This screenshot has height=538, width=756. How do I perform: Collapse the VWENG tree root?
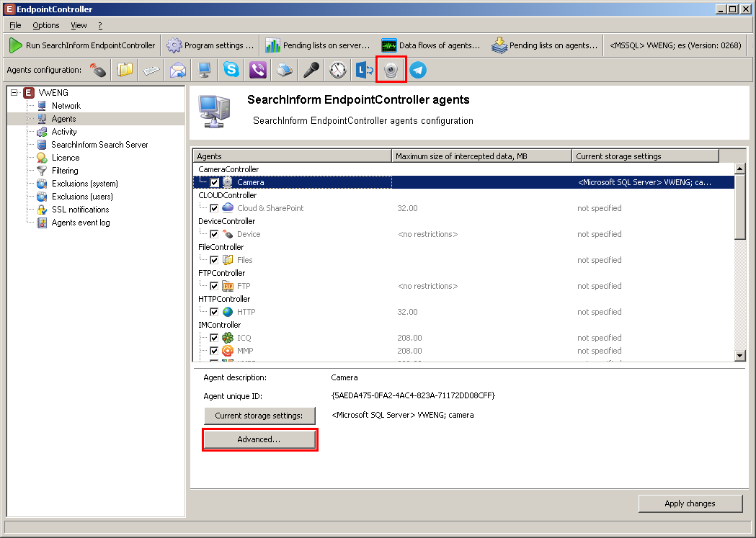(x=14, y=92)
